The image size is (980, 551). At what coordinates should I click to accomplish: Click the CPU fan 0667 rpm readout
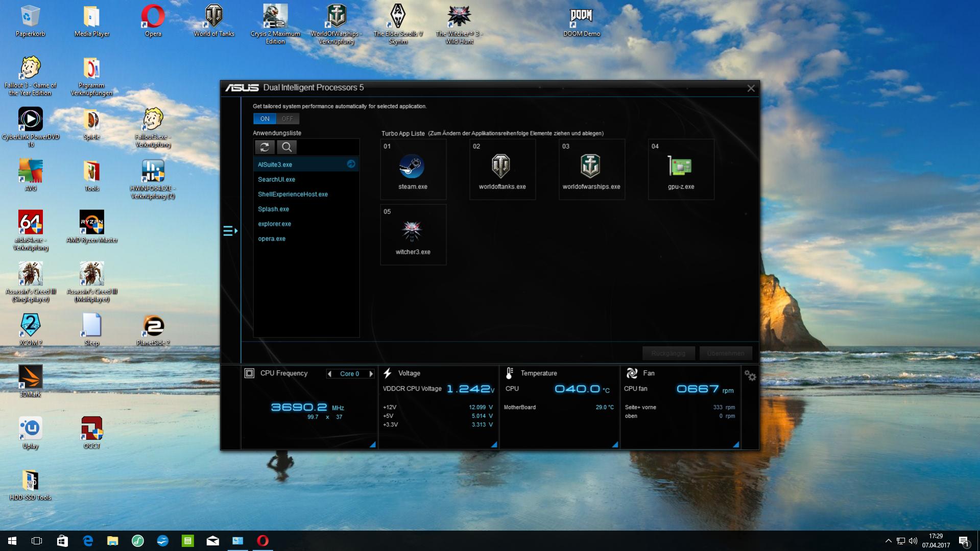coord(705,390)
